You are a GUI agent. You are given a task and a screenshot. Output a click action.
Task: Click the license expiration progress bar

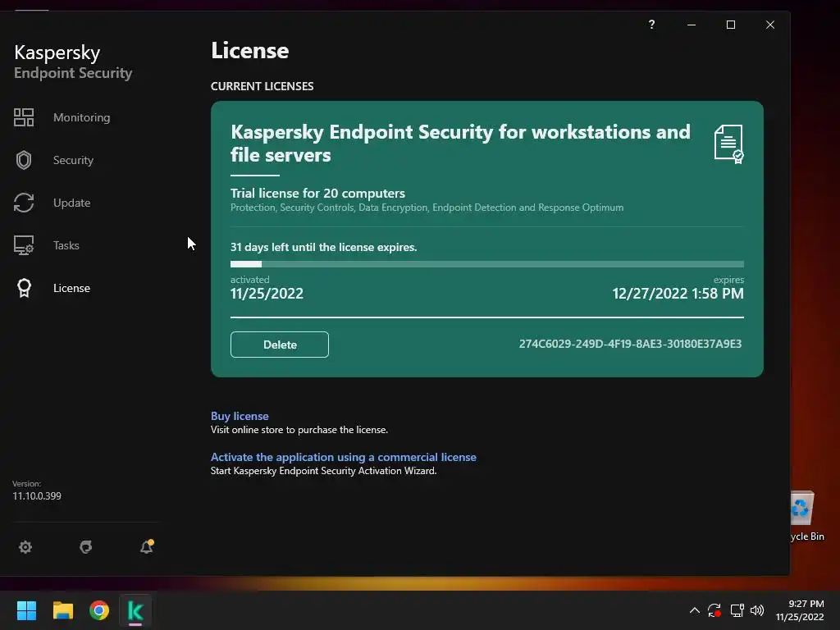(x=487, y=264)
